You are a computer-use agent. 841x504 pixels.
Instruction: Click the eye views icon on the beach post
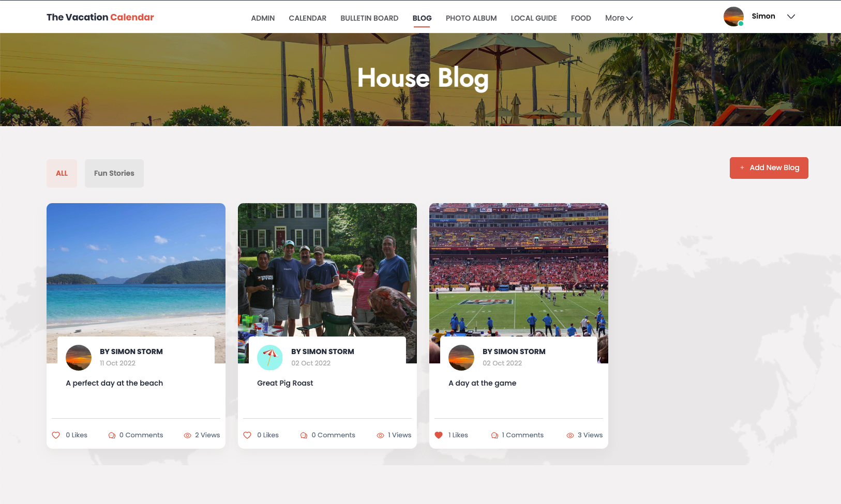pos(187,435)
